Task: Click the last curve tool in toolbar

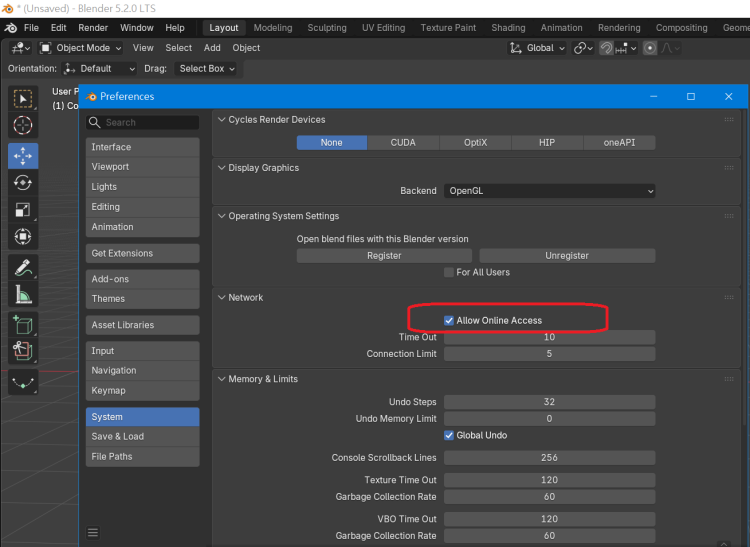Action: click(22, 383)
